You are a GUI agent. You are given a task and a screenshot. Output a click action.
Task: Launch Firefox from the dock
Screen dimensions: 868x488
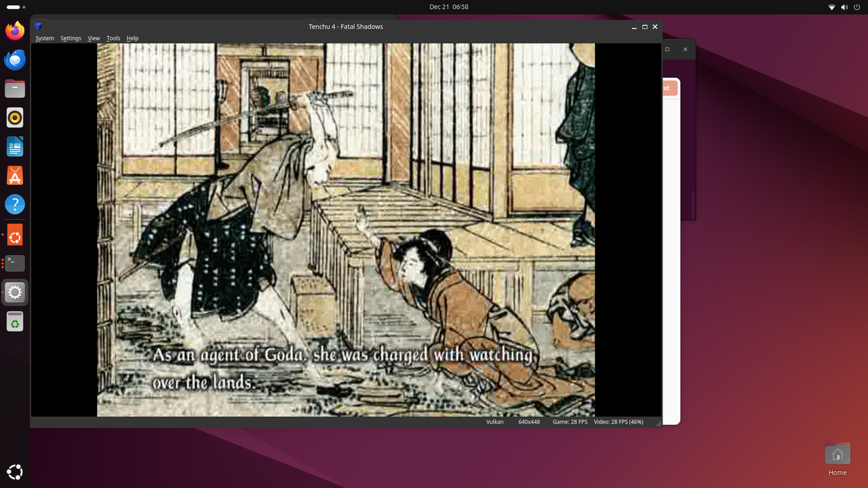15,31
